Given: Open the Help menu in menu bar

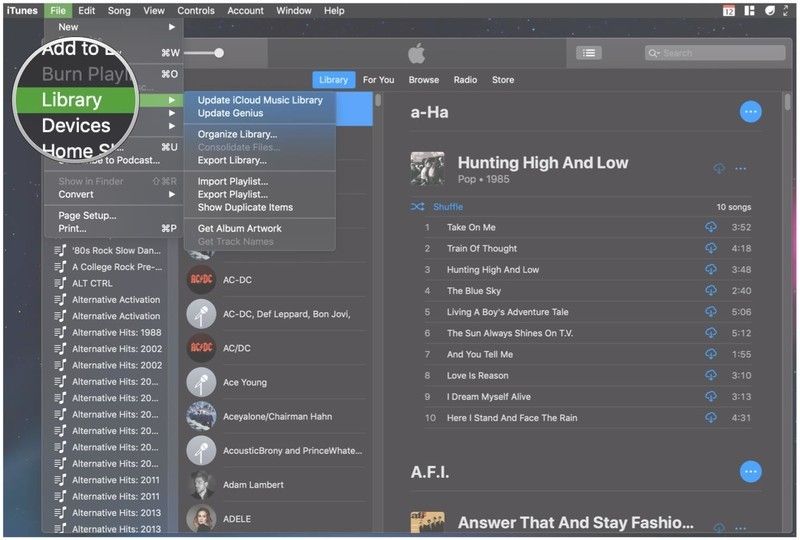Looking at the screenshot, I should coord(334,10).
